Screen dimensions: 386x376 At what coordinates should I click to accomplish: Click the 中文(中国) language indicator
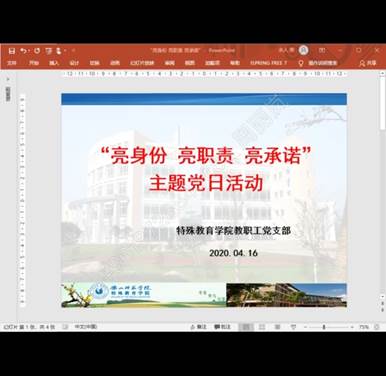[x=85, y=327]
